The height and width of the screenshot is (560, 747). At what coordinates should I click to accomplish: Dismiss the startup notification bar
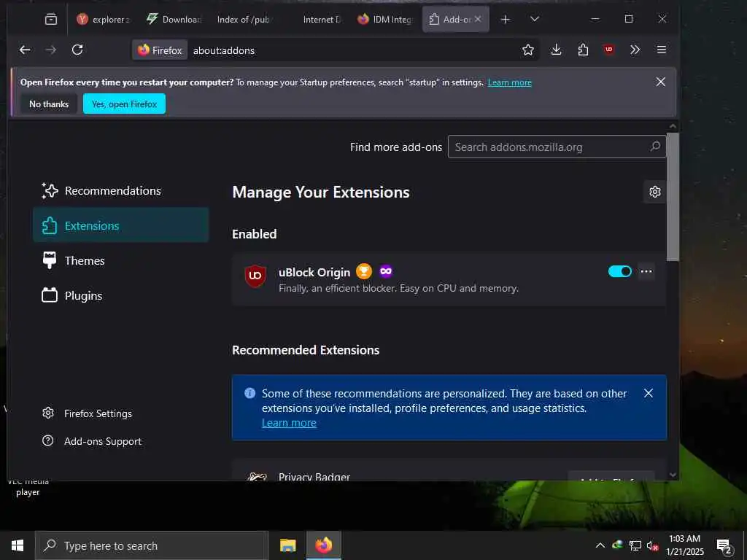tap(660, 82)
